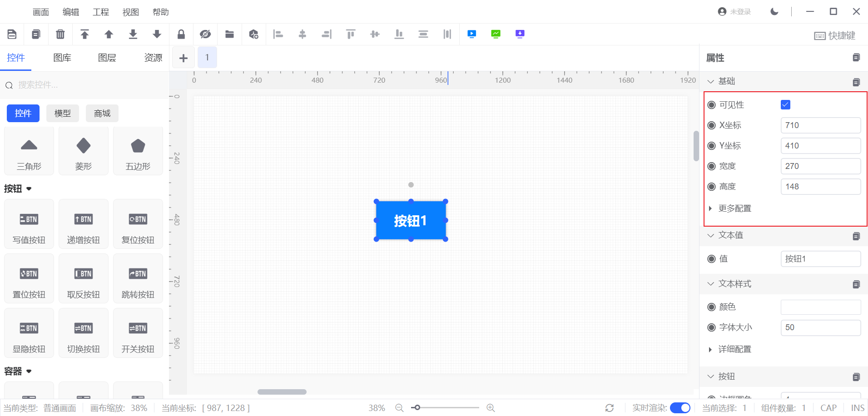
Task: Click the 颜色 color swatch field
Action: coord(820,307)
